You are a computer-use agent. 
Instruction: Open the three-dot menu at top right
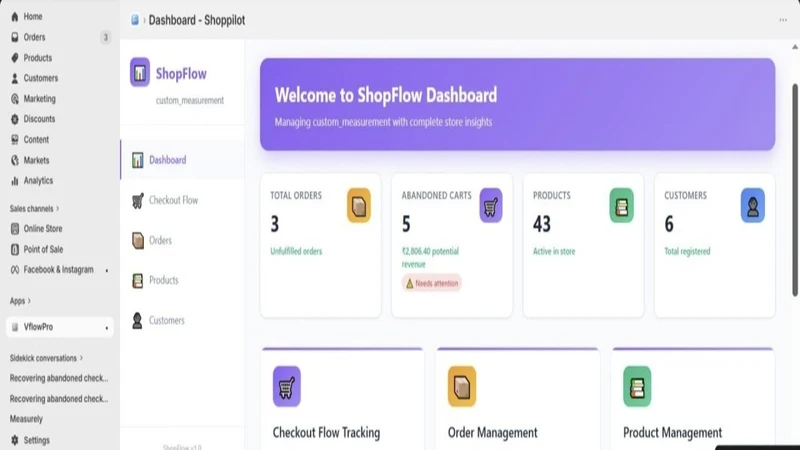pos(783,20)
